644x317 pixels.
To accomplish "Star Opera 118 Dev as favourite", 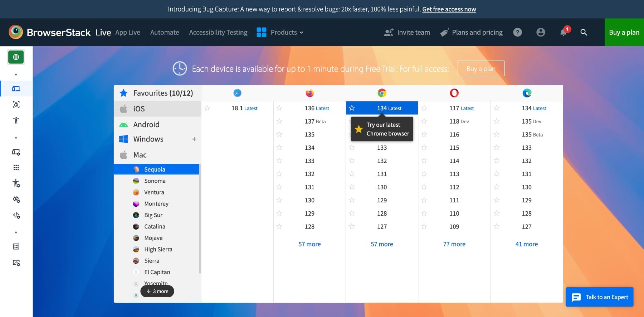I will (x=424, y=121).
